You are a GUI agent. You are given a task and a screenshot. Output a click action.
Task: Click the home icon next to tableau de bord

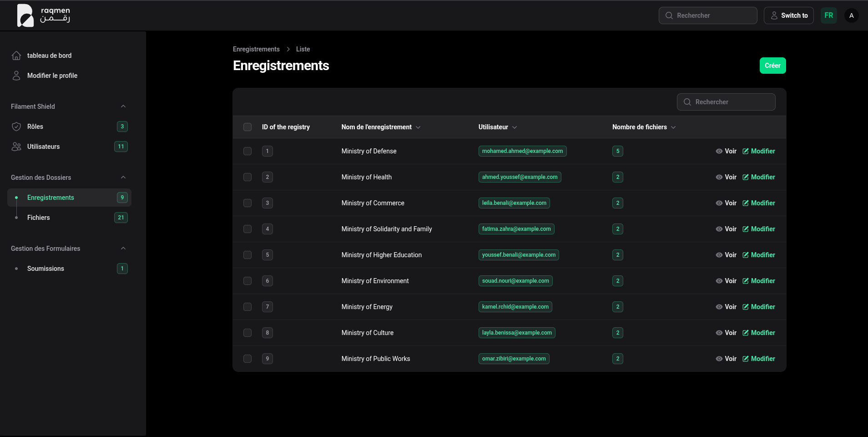(x=16, y=56)
